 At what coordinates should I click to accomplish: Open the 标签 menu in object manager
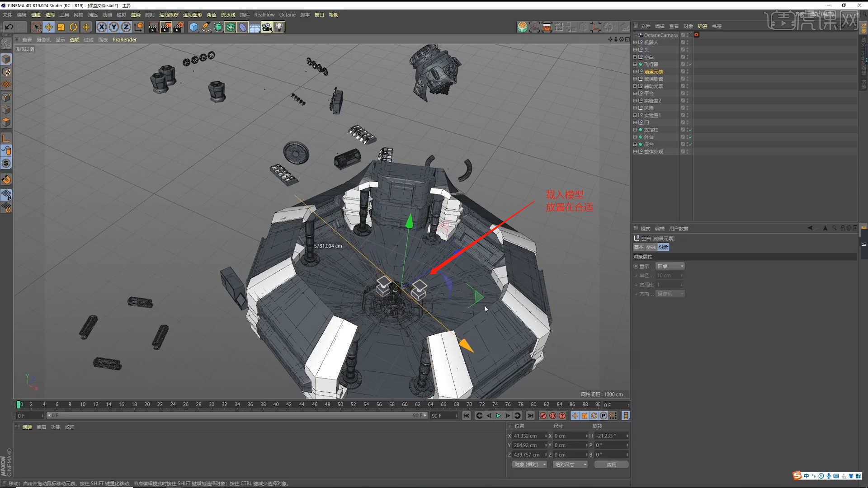pos(703,26)
